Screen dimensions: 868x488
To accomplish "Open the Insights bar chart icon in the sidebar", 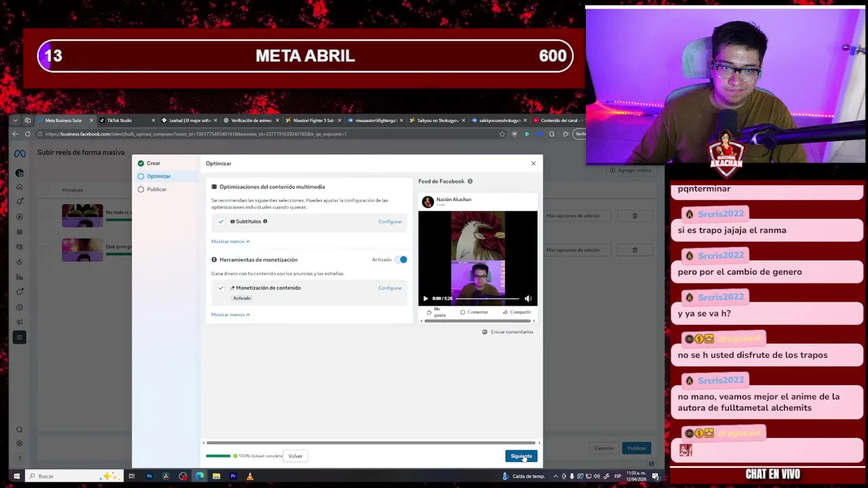I will (20, 277).
